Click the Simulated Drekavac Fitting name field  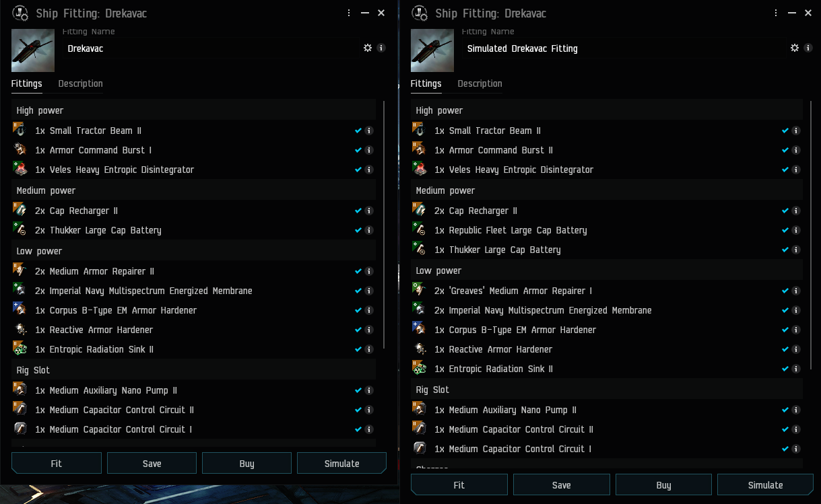tap(623, 48)
